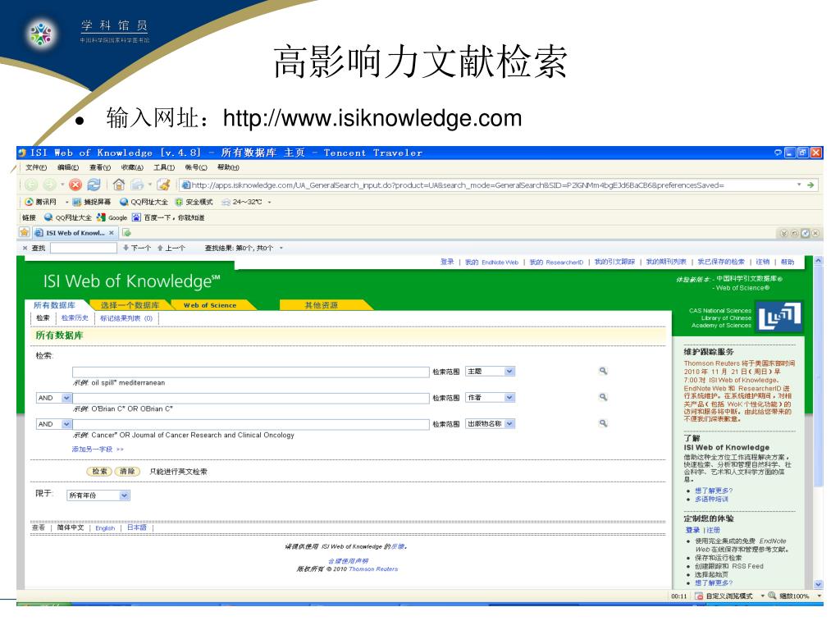The height and width of the screenshot is (630, 840).
Task: Close the ISI Web of Knowl... tab
Action: pos(112,233)
